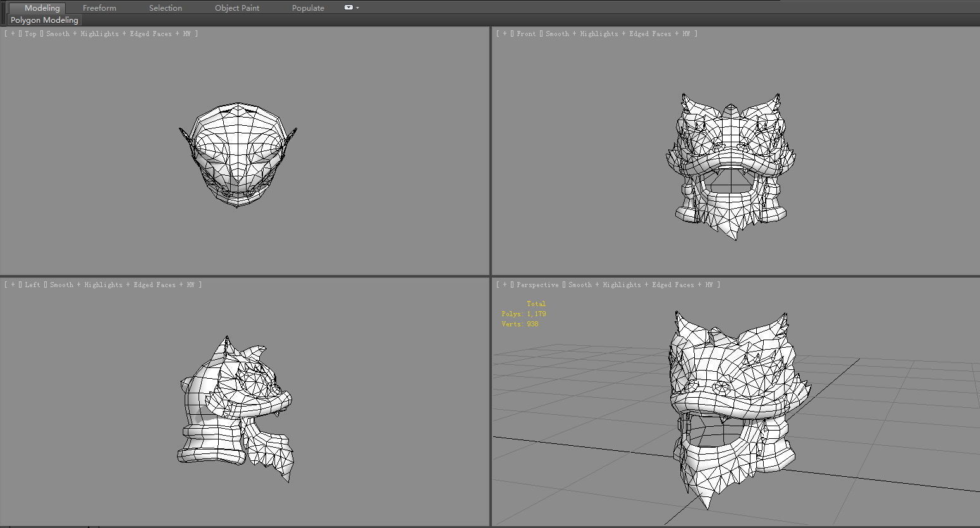Open Perspective viewport Smooth + Highlights shading menu

click(640, 285)
